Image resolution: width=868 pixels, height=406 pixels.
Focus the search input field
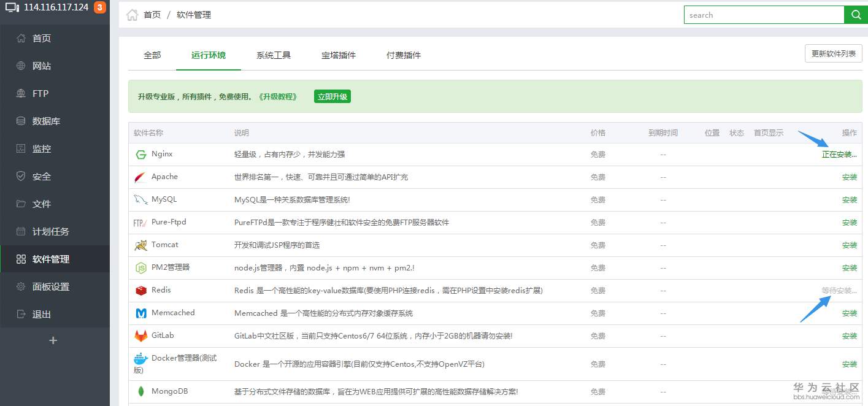point(764,15)
